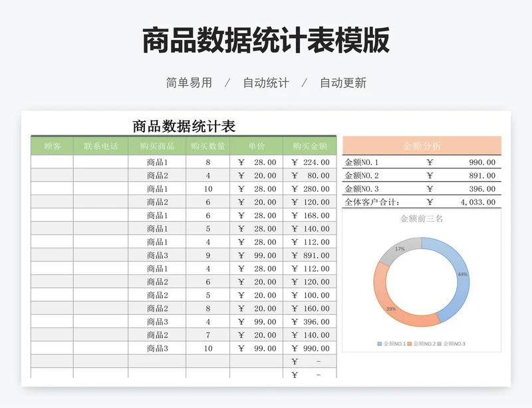Click the 顾客 column header
Image resolution: width=532 pixels, height=408 pixels.
(x=52, y=146)
